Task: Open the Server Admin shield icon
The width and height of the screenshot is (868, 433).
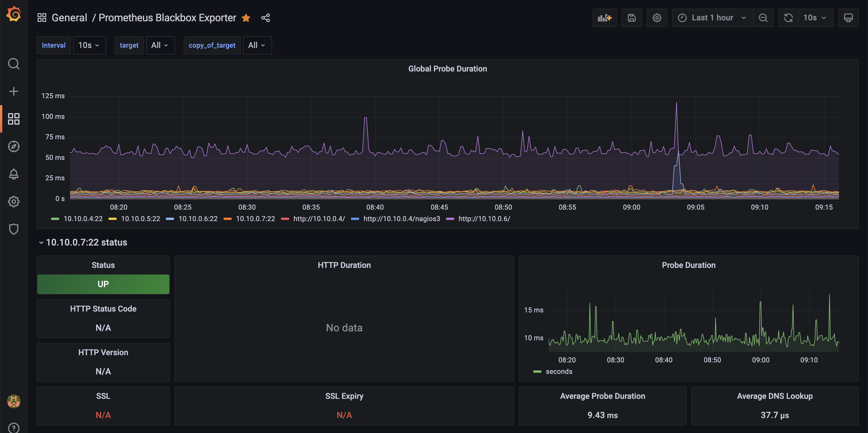Action: pos(13,229)
